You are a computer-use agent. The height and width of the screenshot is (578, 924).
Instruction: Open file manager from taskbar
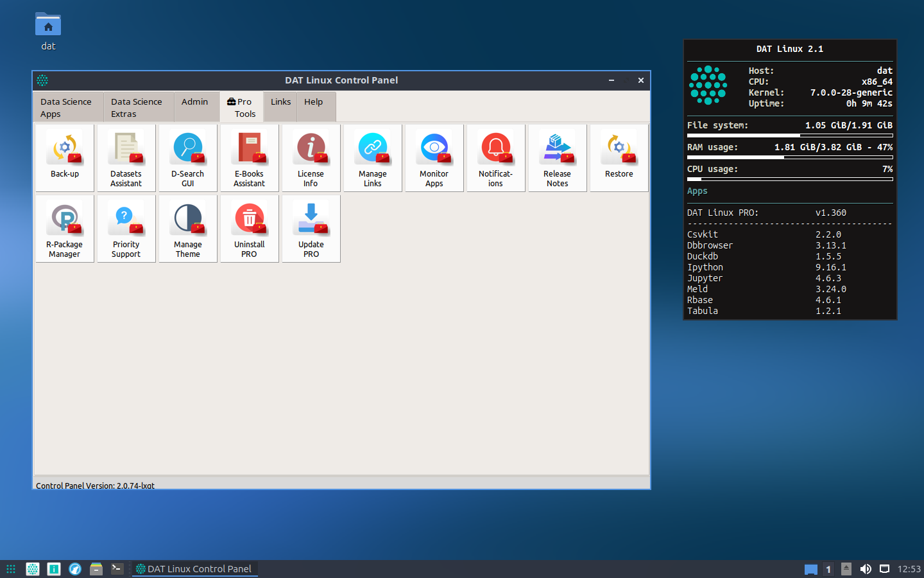click(96, 569)
